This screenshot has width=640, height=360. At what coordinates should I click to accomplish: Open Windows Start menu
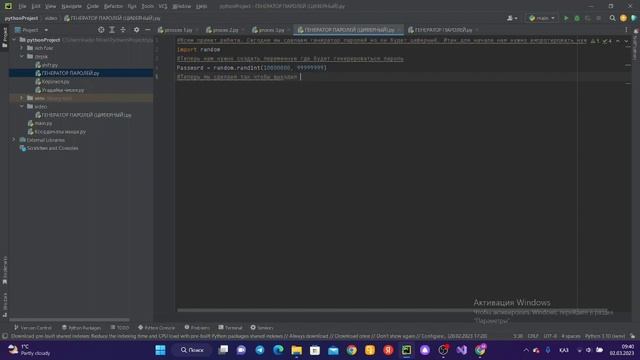pos(160,350)
